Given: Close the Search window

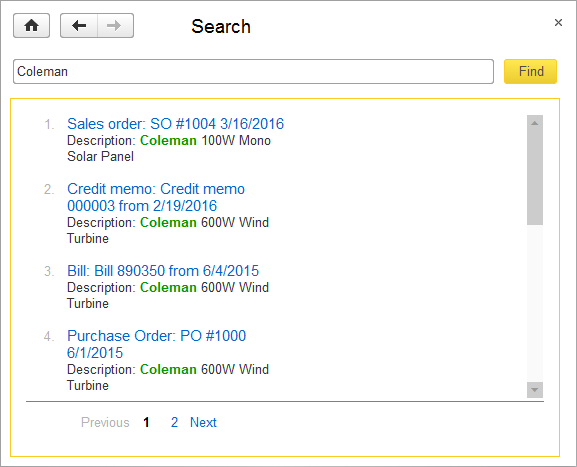Looking at the screenshot, I should tap(558, 22).
